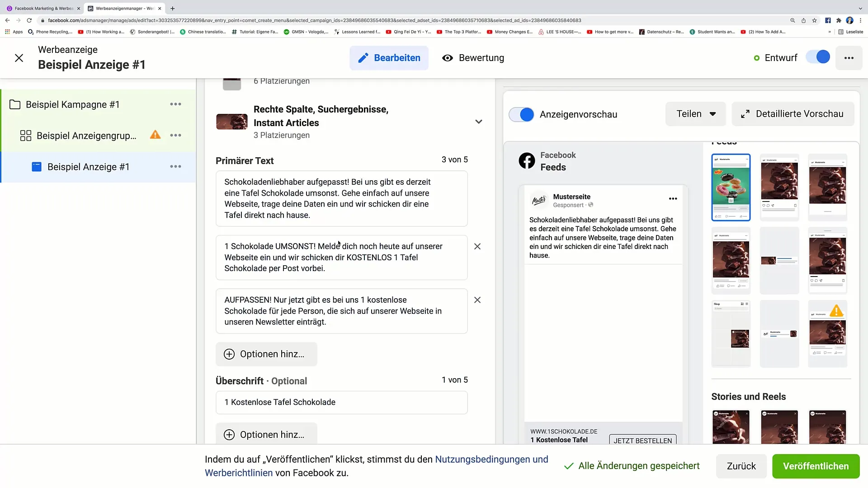
Task: Click the Bewertung (Review) eye icon
Action: point(447,58)
